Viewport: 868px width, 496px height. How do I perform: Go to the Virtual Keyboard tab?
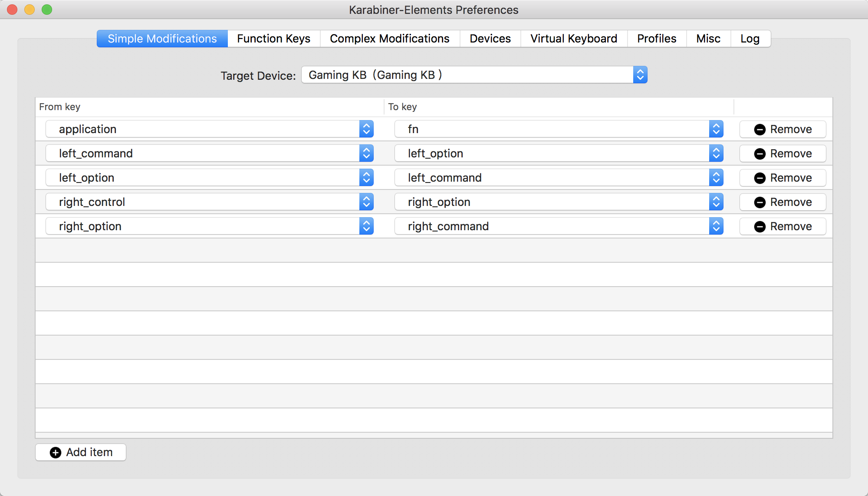click(x=574, y=39)
